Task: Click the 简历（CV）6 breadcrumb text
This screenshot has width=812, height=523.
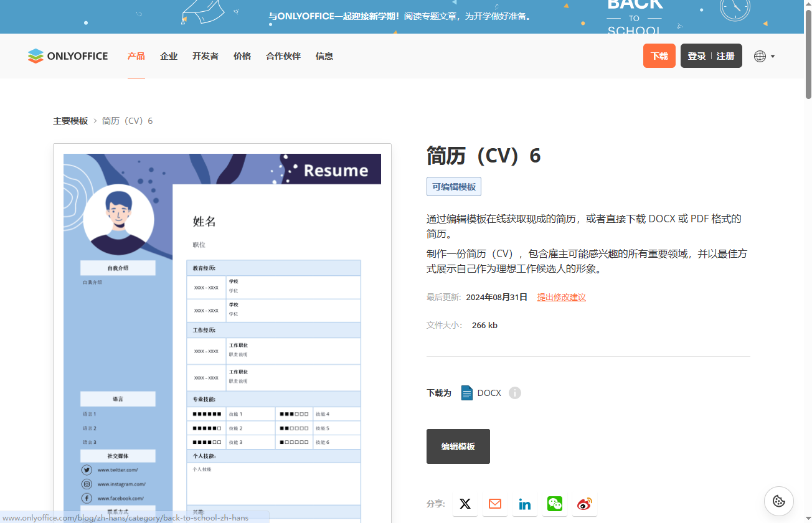Action: pyautogui.click(x=127, y=121)
